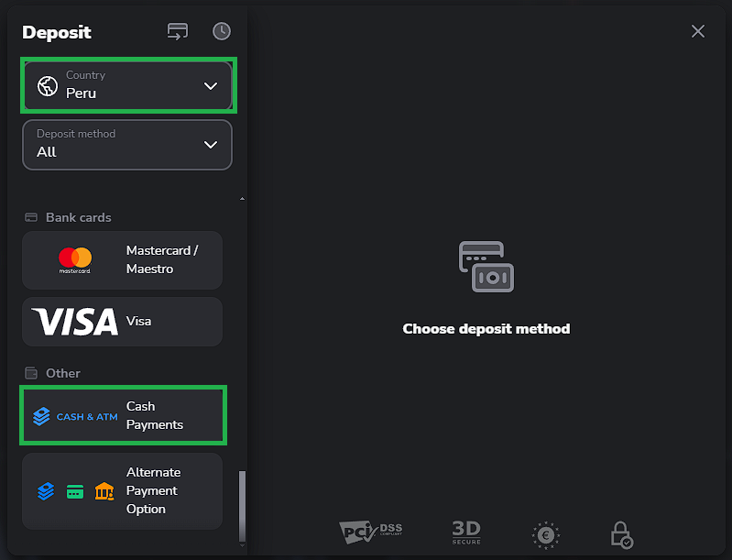Expand the Country dropdown showing Peru

tap(127, 85)
